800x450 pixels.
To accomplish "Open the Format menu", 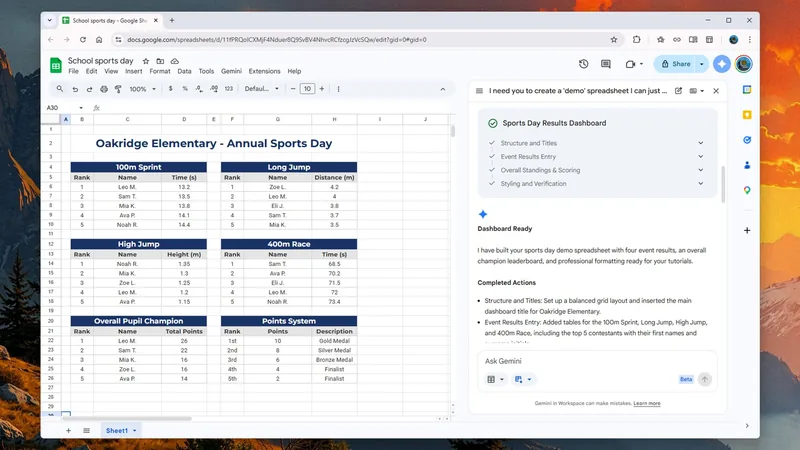I will [160, 72].
